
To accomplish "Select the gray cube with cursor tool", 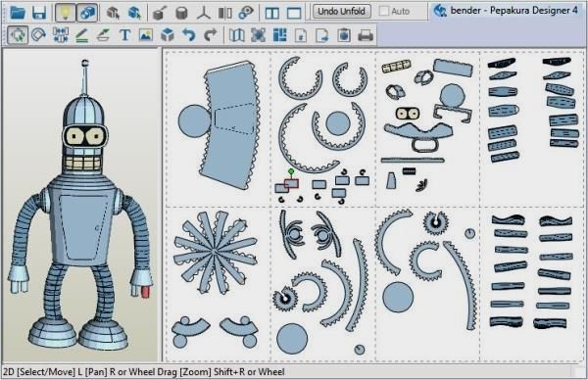I will coord(112,13).
